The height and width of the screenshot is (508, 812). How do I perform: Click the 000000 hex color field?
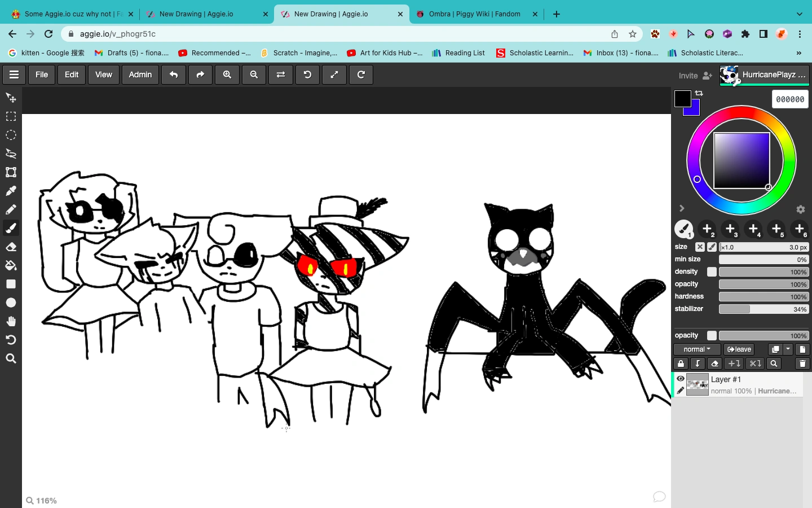789,99
